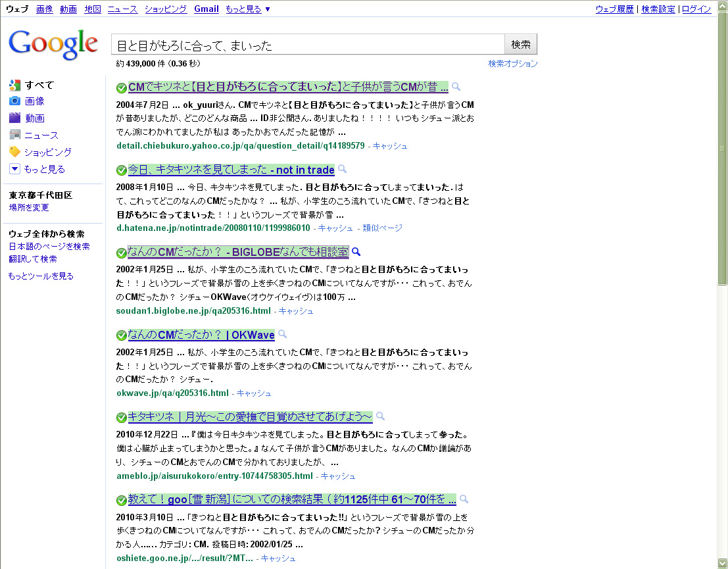Screen dimensions: 728x569
Task: Click the 場所を変更 link
Action: coord(29,208)
